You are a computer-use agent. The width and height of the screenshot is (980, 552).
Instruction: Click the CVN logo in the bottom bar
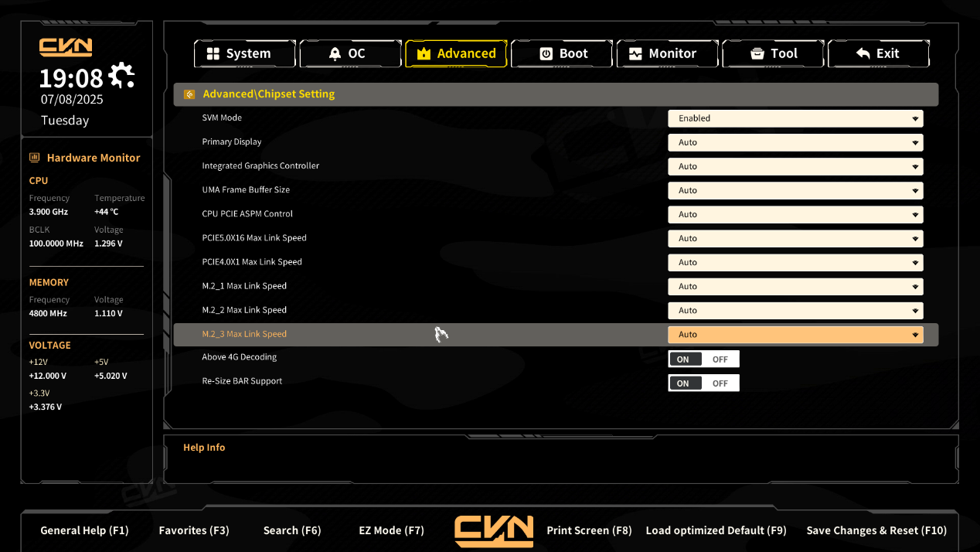click(494, 530)
